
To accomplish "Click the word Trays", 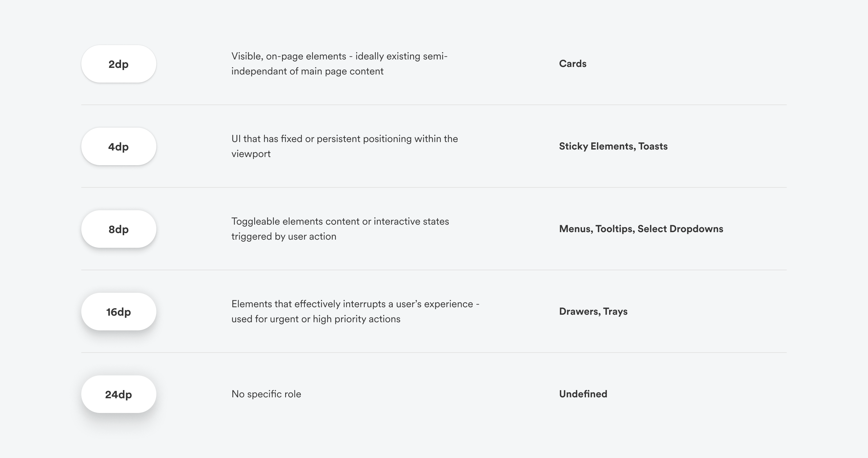I will [615, 311].
